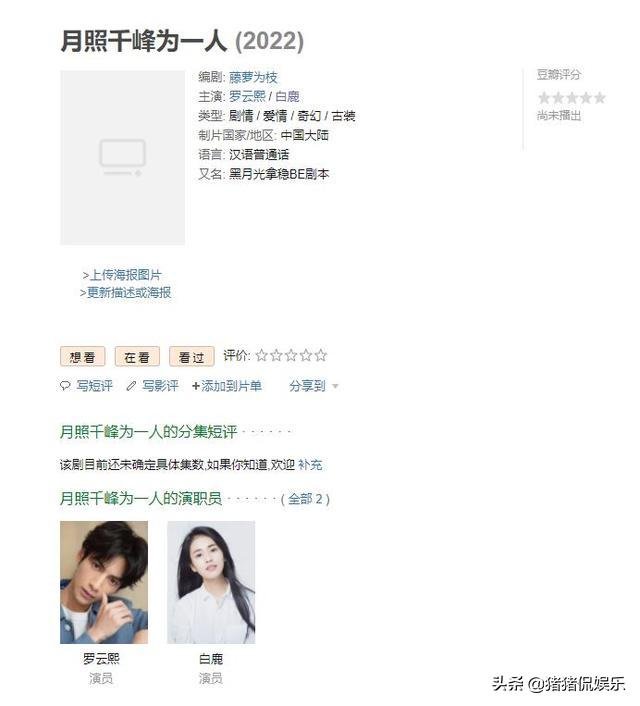Open screenwriter 藤萝为枝 link
The width and height of the screenshot is (640, 706).
click(x=253, y=77)
